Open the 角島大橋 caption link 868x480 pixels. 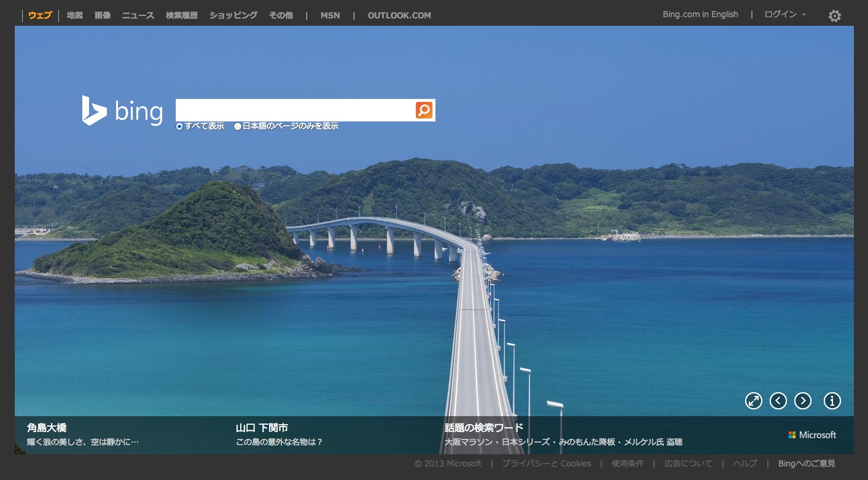(x=47, y=428)
